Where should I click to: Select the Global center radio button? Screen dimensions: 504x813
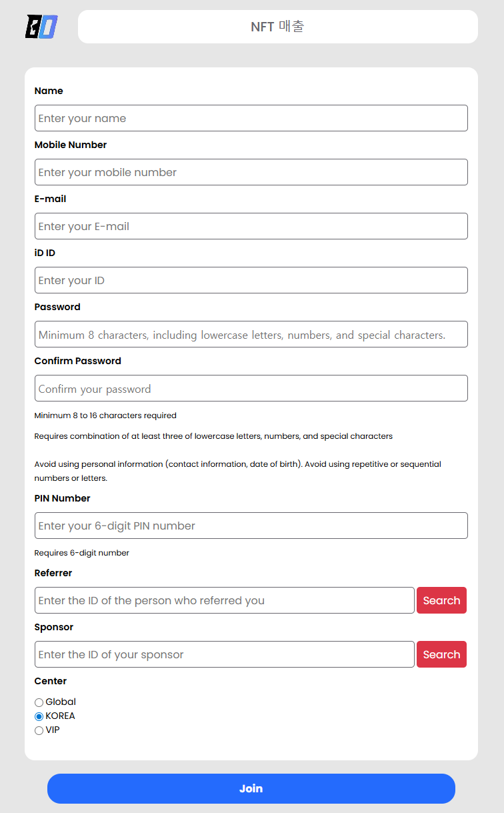[39, 702]
